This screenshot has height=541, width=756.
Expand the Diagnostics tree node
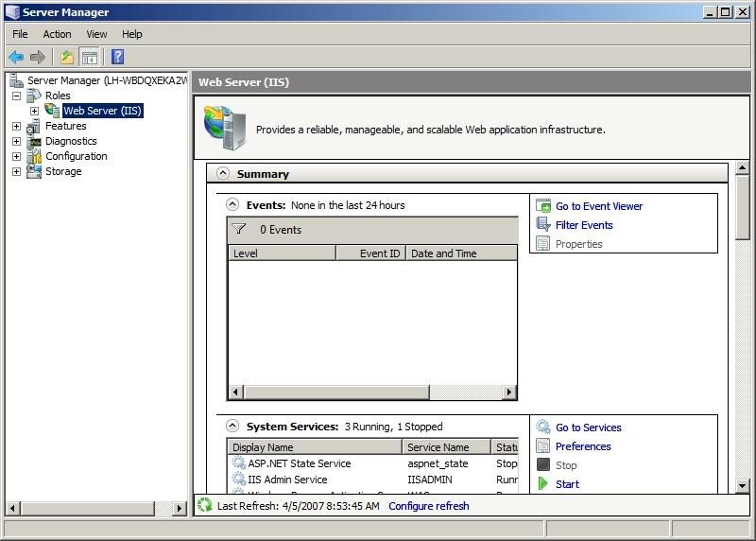coord(16,142)
